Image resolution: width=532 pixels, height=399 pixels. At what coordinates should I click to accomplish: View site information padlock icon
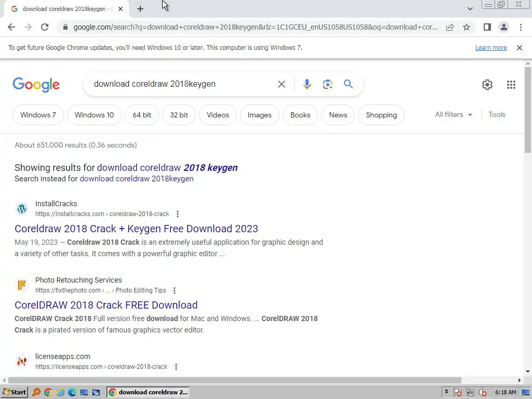click(65, 27)
